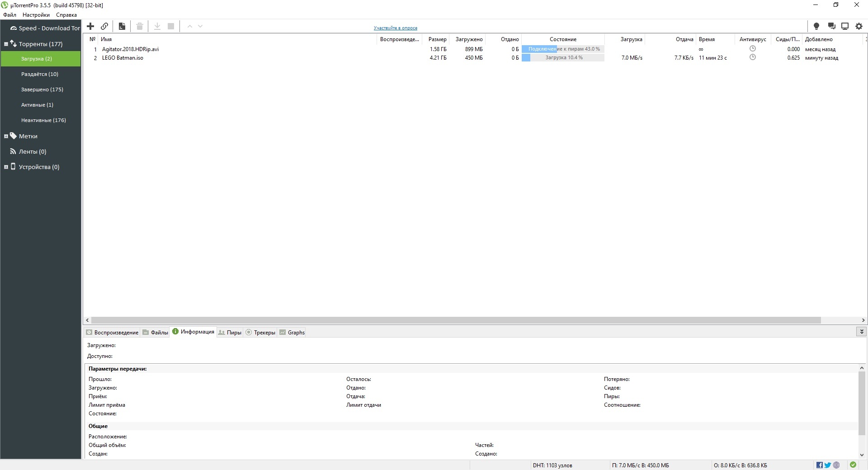Start torrent with the download arrow icon

[x=157, y=26]
